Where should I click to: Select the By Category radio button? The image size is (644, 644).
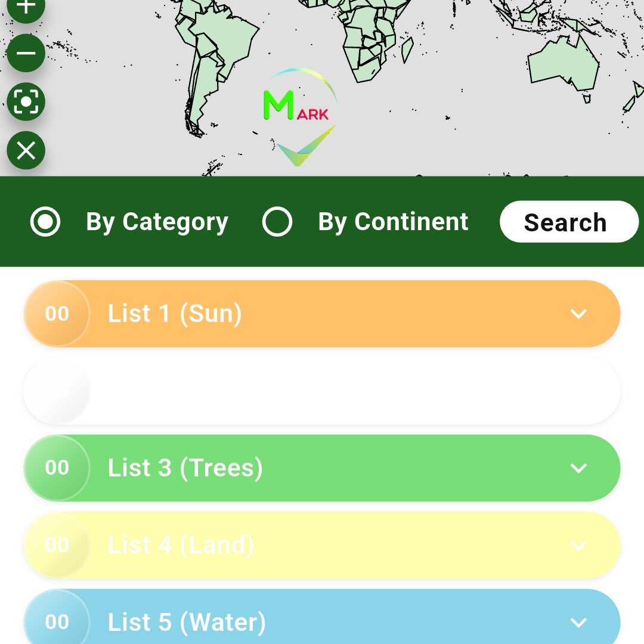tap(45, 222)
